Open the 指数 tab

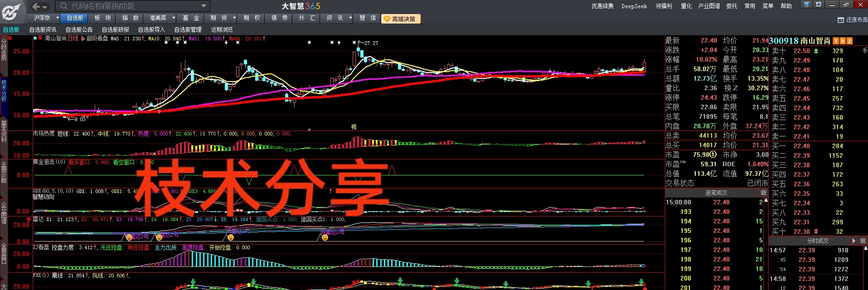pos(130,18)
